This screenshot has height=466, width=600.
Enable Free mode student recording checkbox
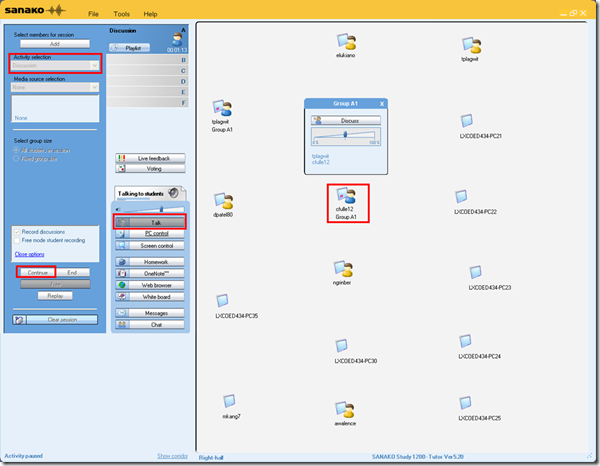(x=19, y=240)
